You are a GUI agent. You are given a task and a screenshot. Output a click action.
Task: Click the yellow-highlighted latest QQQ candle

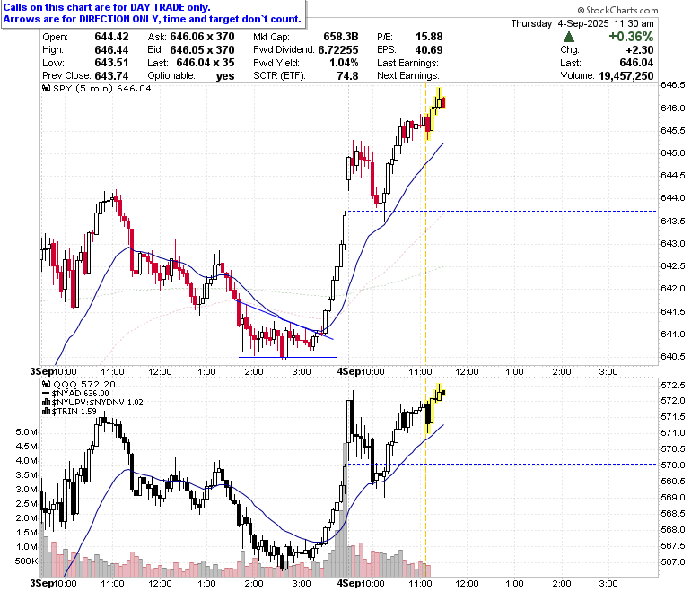coord(442,393)
